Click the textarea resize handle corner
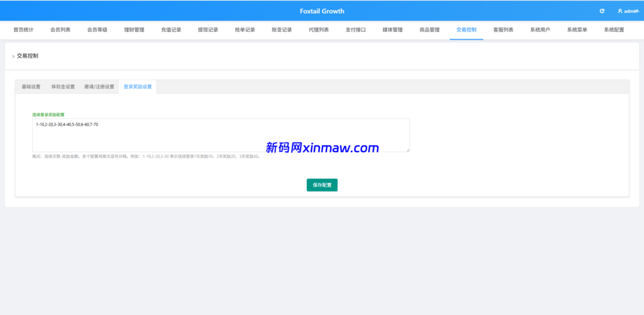The width and height of the screenshot is (644, 315). coord(408,150)
